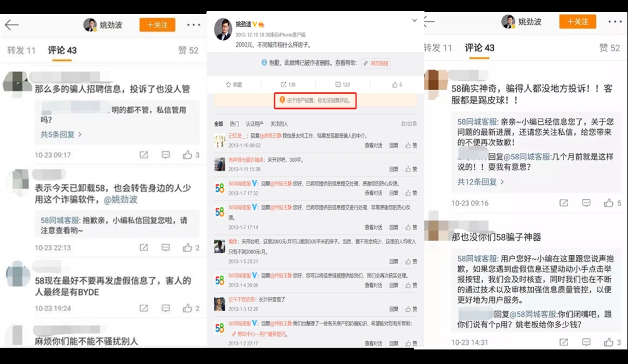Image resolution: width=628 pixels, height=364 pixels.
Task: Click the repost icon showing 138
Action: [284, 84]
